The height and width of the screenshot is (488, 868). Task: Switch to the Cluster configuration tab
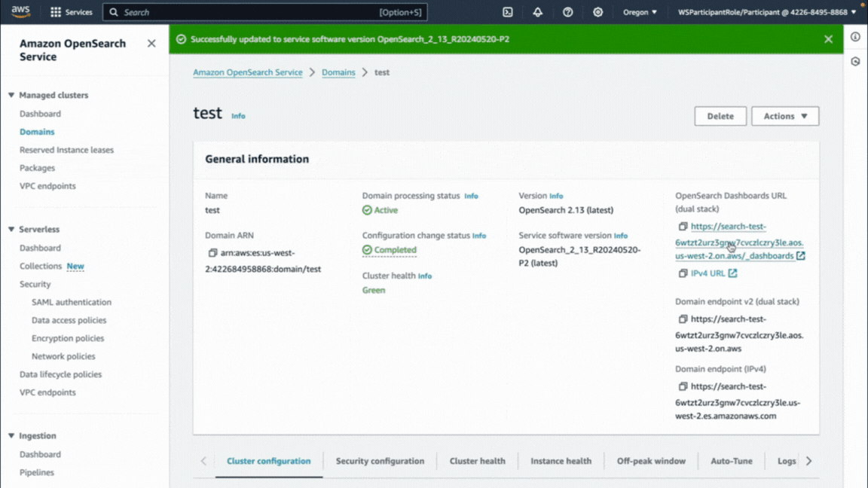click(x=268, y=461)
